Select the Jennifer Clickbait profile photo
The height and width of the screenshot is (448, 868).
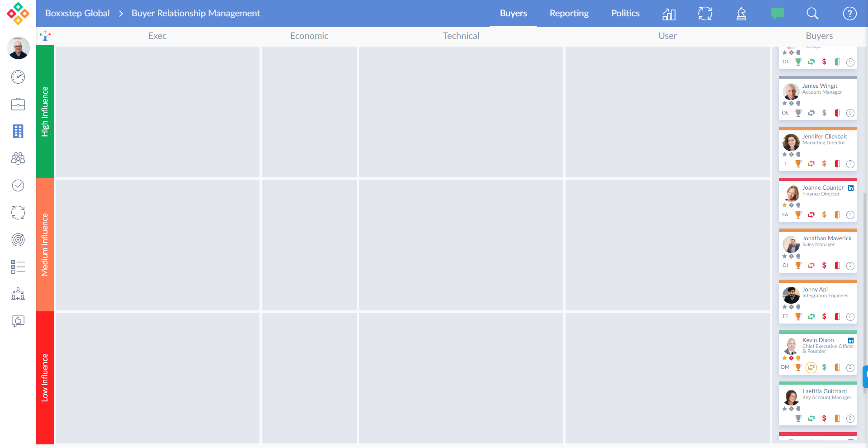[x=791, y=143]
